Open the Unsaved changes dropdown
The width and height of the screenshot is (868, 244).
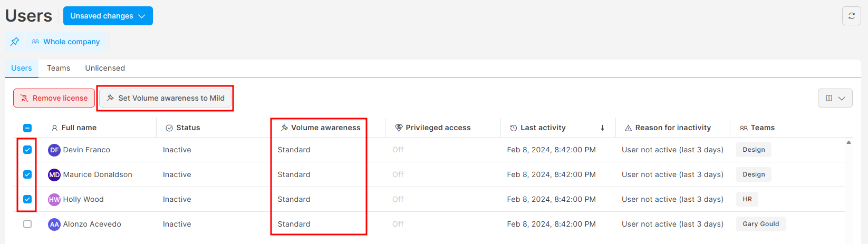(108, 16)
